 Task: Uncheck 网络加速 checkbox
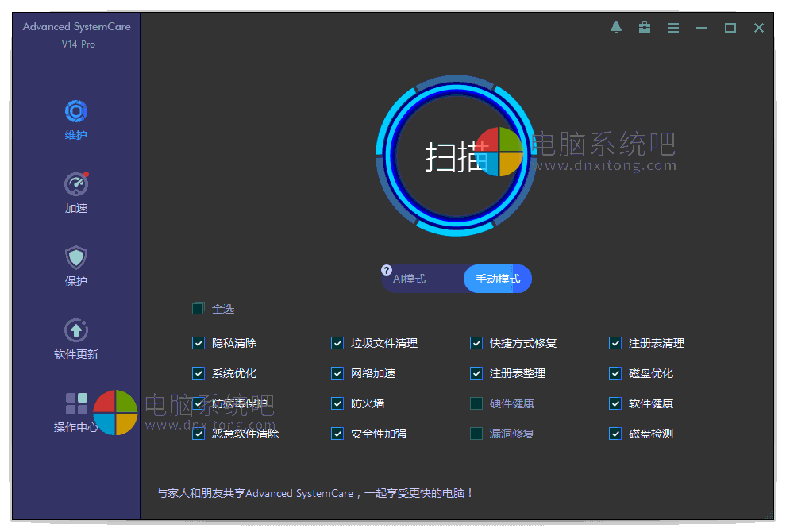coord(337,373)
